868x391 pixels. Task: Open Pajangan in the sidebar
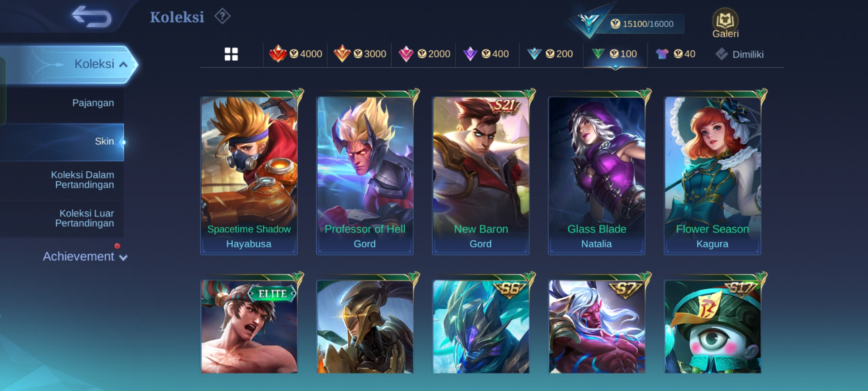[93, 103]
